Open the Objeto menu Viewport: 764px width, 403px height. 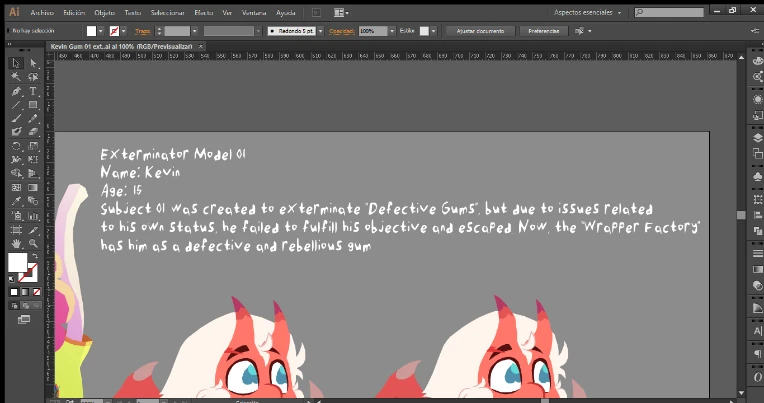point(104,13)
